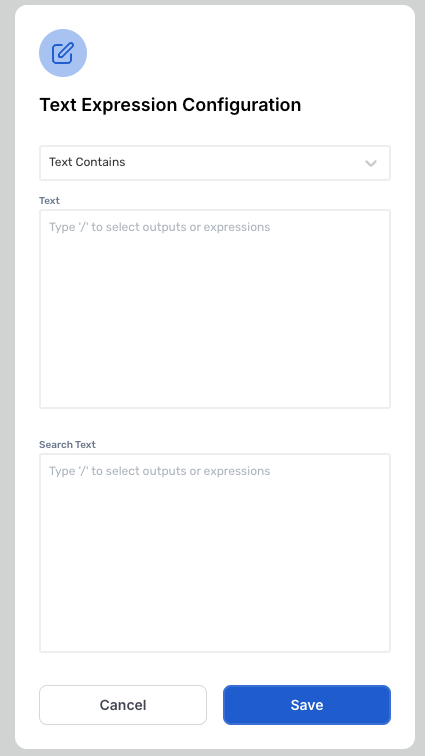Click the pencil edit icon
This screenshot has height=756, width=425.
click(x=63, y=53)
